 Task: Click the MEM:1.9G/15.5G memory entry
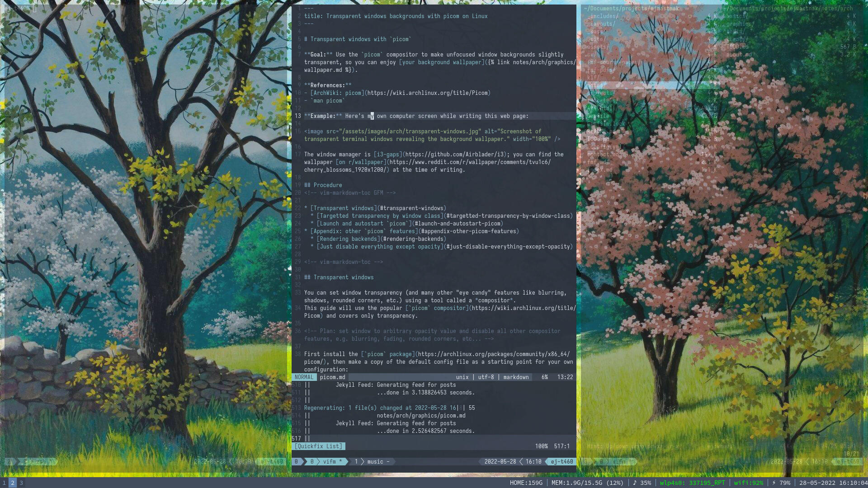click(x=587, y=483)
